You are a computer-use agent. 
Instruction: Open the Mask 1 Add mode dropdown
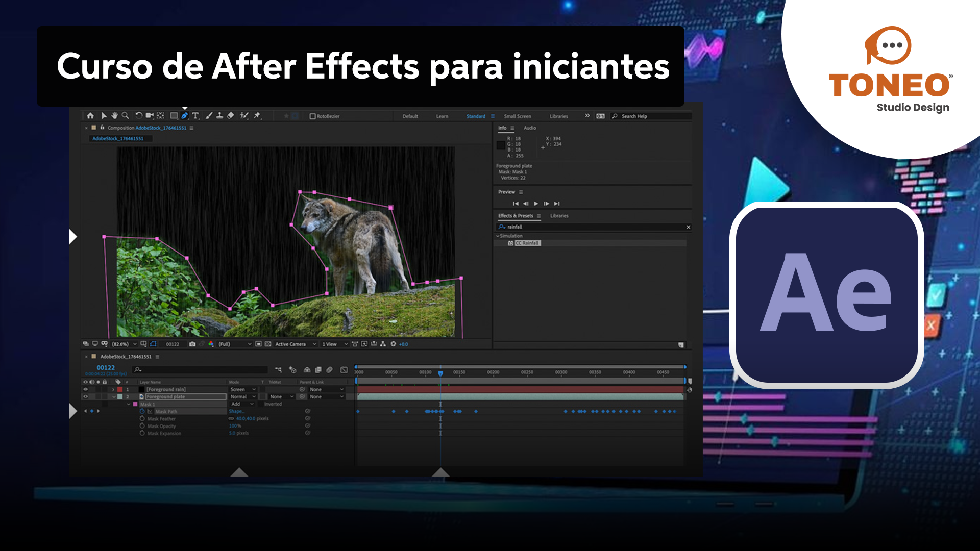[242, 404]
